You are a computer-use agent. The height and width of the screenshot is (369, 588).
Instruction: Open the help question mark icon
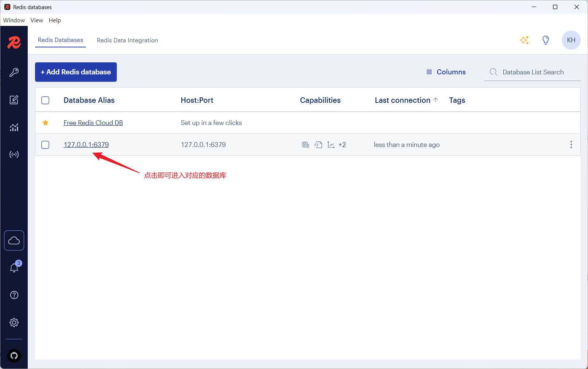click(14, 295)
